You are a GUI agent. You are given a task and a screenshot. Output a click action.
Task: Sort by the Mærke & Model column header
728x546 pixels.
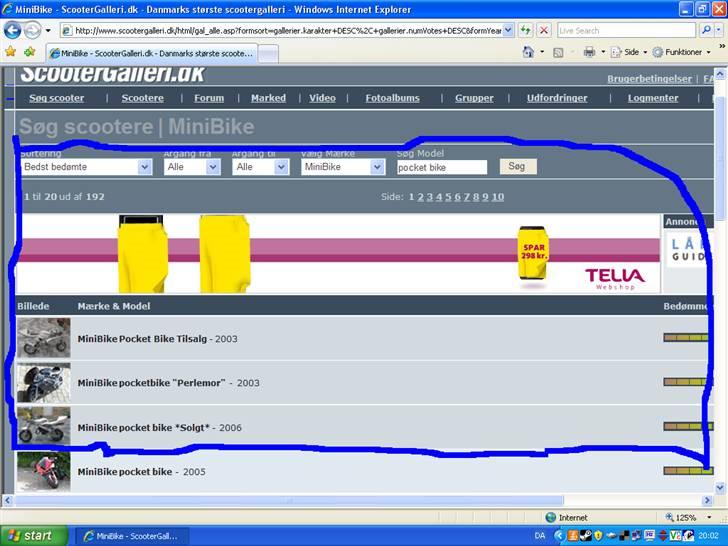tap(114, 306)
